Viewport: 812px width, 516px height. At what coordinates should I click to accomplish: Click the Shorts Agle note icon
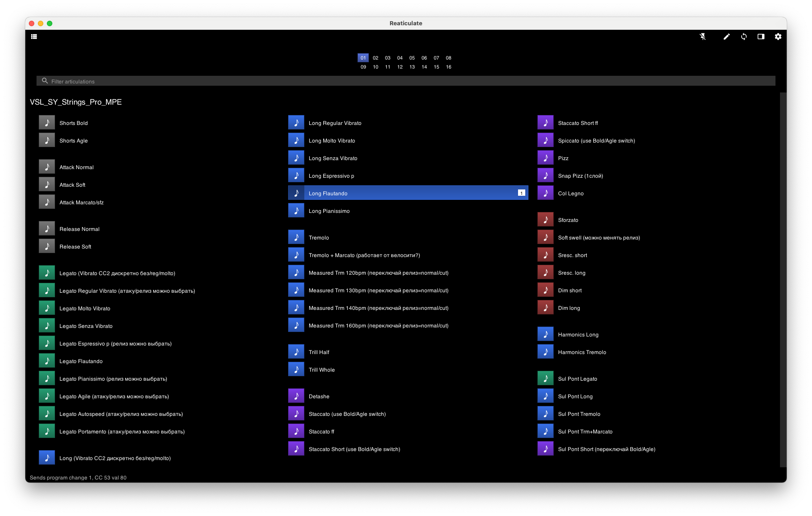click(x=47, y=140)
